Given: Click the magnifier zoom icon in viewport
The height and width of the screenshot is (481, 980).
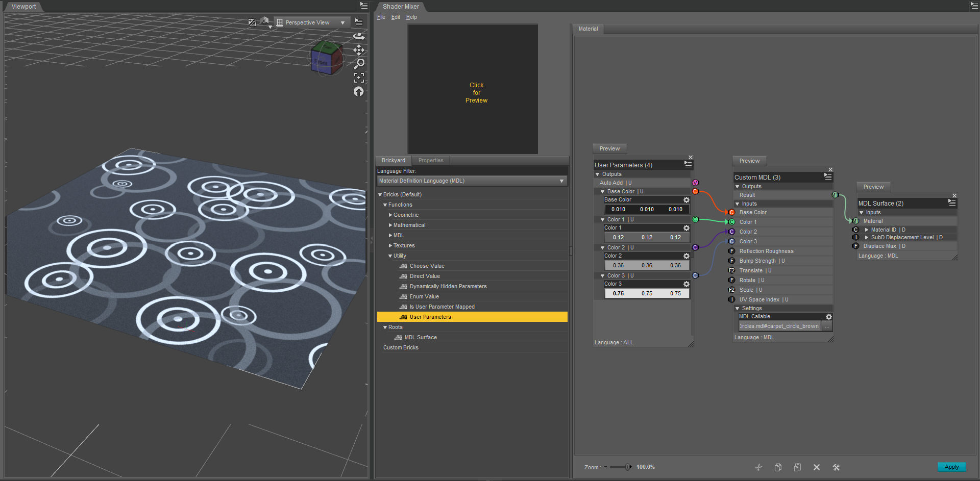Looking at the screenshot, I should point(359,64).
